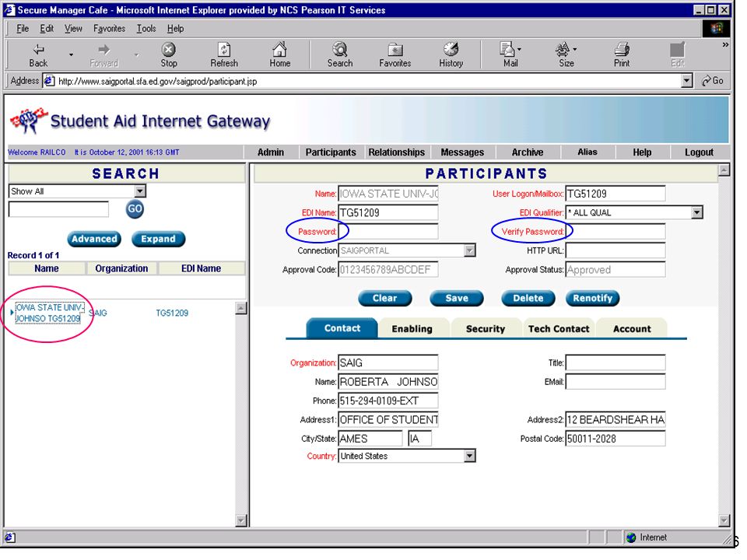Switch to the Account tab
The width and height of the screenshot is (747, 560).
click(632, 328)
